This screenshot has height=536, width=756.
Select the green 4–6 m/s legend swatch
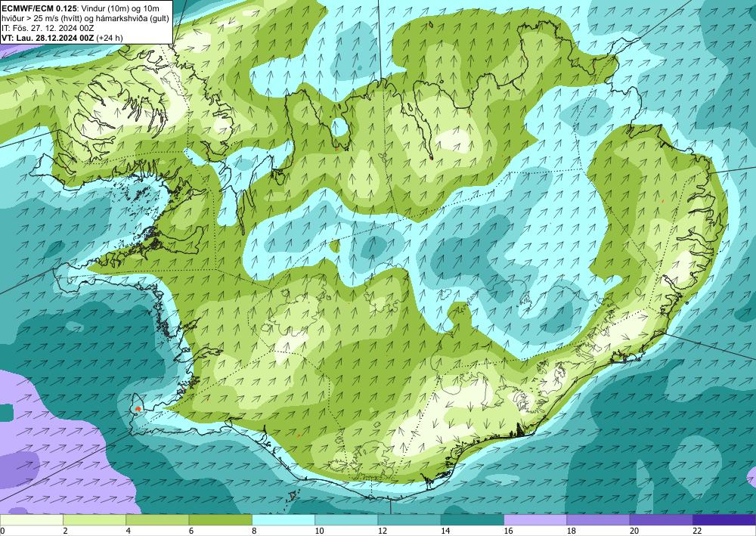157,520
